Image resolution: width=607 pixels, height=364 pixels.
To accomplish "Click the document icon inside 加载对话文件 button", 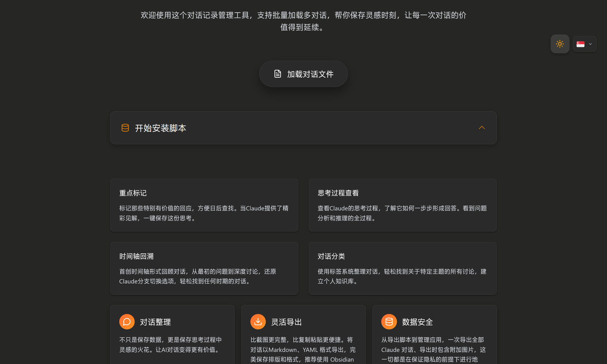I will pos(277,73).
